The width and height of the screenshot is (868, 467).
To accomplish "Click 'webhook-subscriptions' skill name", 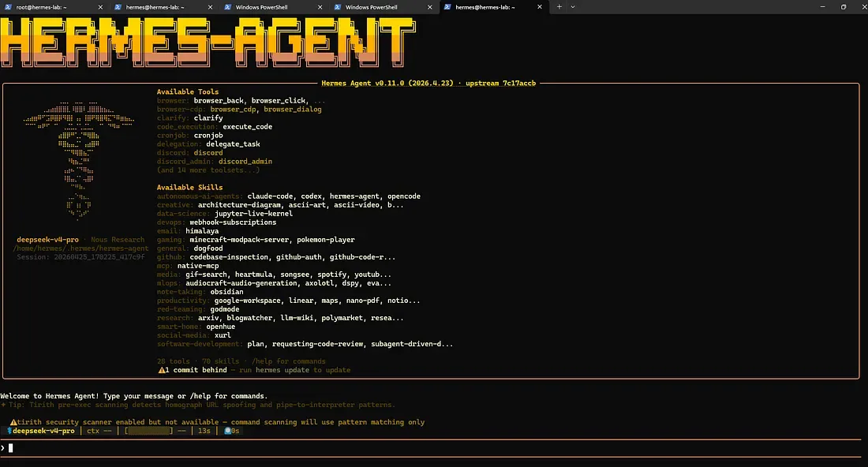I will (x=233, y=222).
